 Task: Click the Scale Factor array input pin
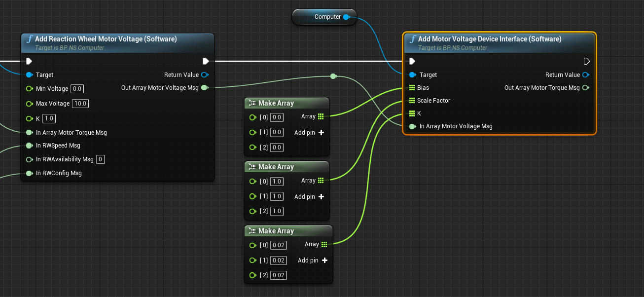coord(412,101)
